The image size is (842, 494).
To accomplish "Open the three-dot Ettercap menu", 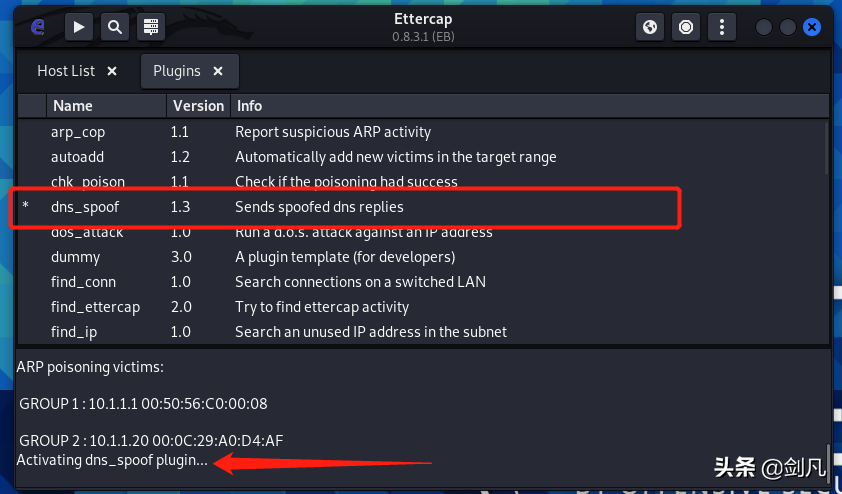I will [x=722, y=27].
